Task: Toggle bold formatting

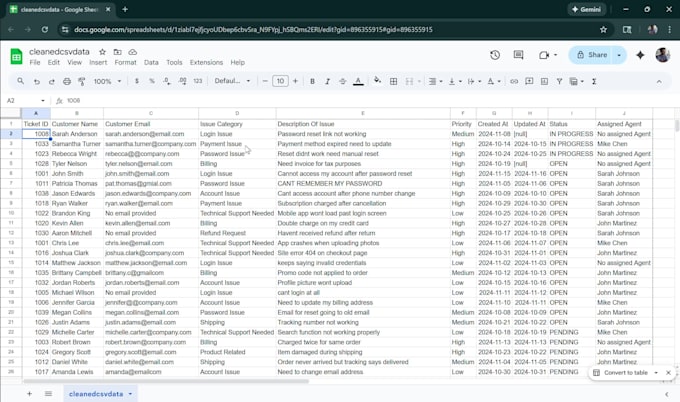Action: pyautogui.click(x=312, y=81)
